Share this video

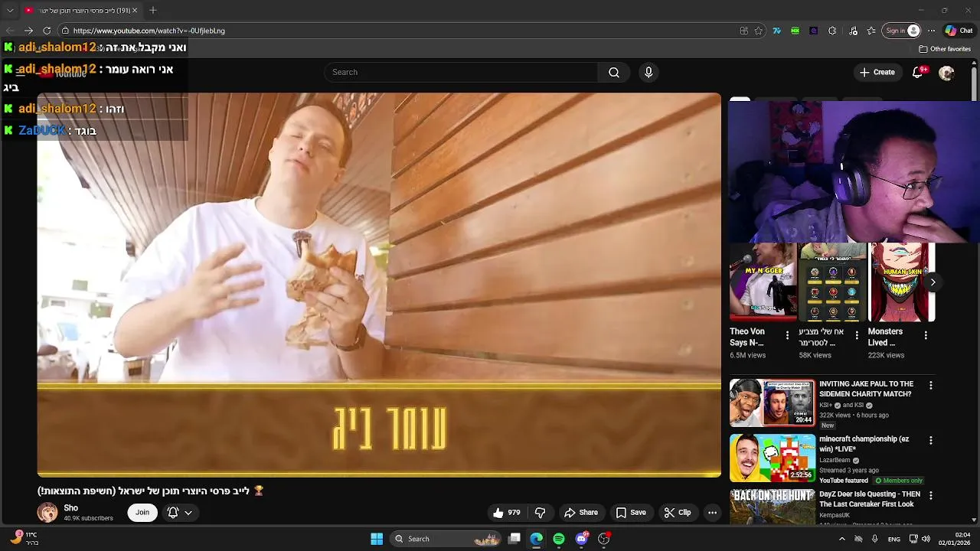coord(581,513)
